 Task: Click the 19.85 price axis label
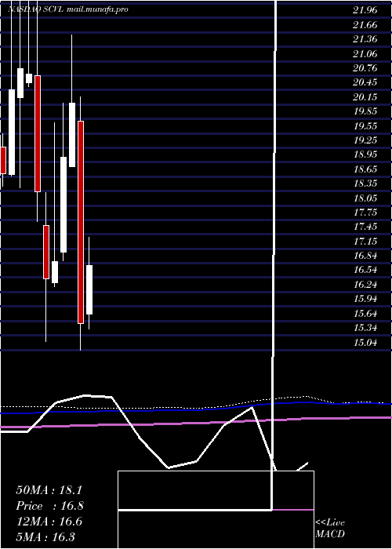365,111
